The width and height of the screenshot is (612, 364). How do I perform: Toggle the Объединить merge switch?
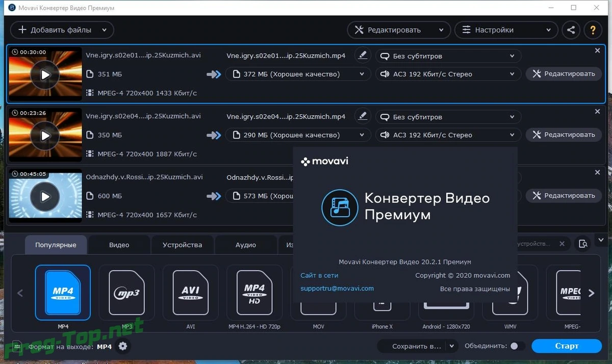(517, 346)
